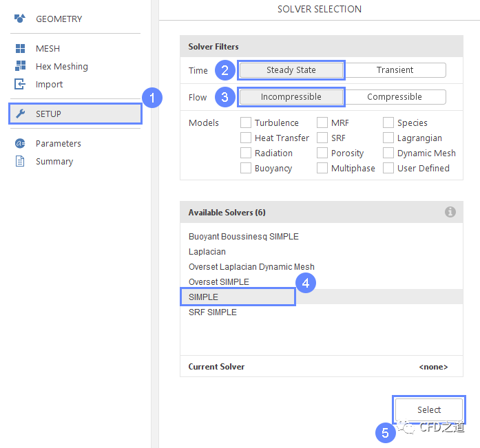The width and height of the screenshot is (480, 448).
Task: Click the Summary document icon
Action: 20,162
